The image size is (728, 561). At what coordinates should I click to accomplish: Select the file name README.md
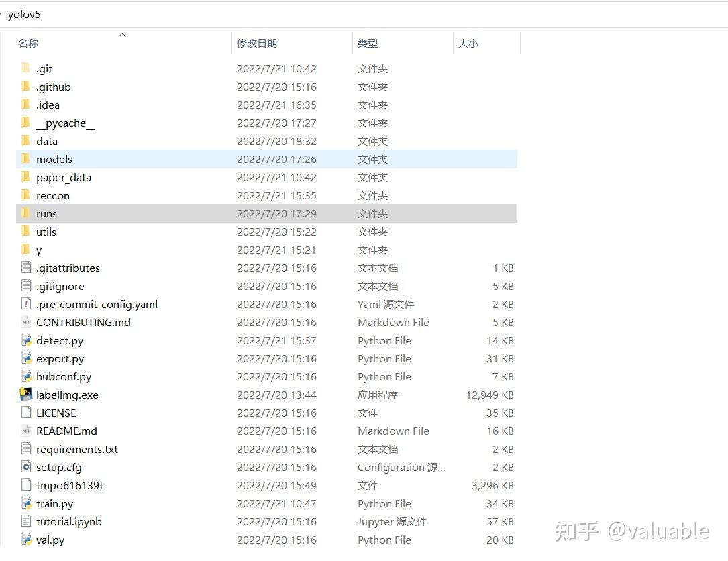(x=67, y=431)
